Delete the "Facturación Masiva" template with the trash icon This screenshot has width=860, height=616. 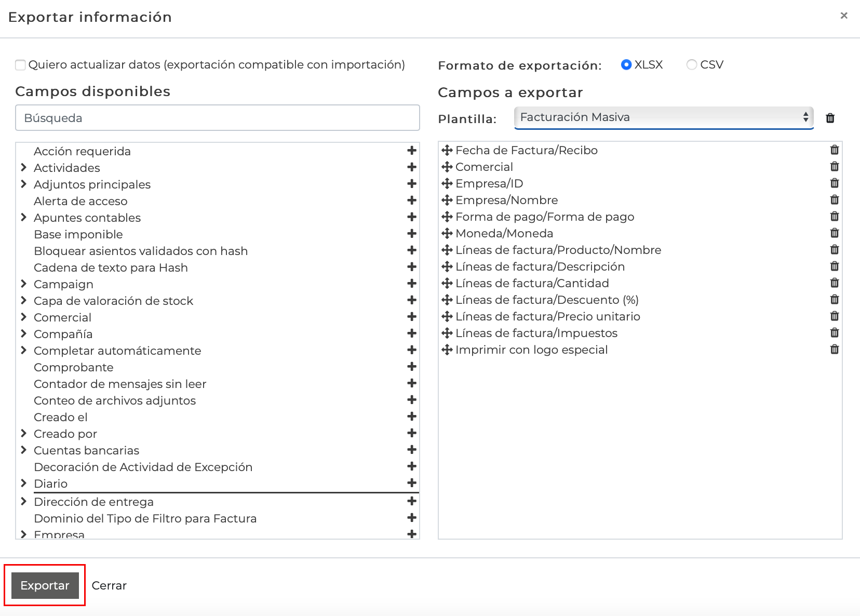[x=830, y=118]
